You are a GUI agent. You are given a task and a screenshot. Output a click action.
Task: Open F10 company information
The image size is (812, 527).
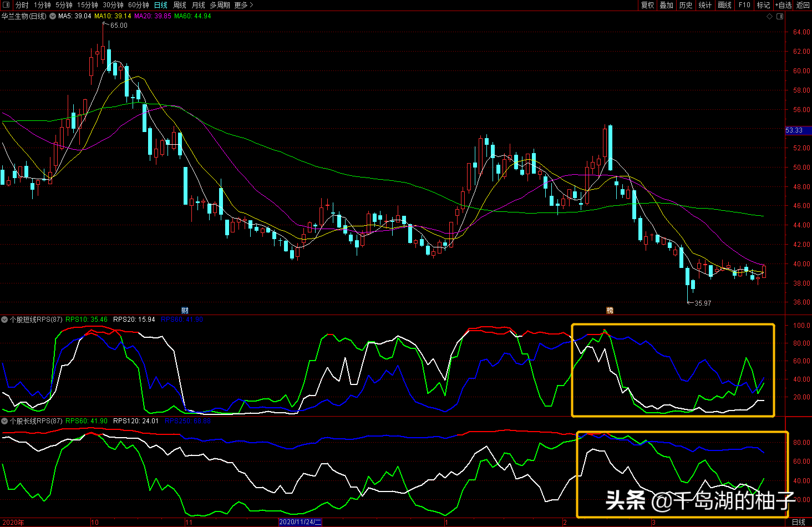pos(744,5)
